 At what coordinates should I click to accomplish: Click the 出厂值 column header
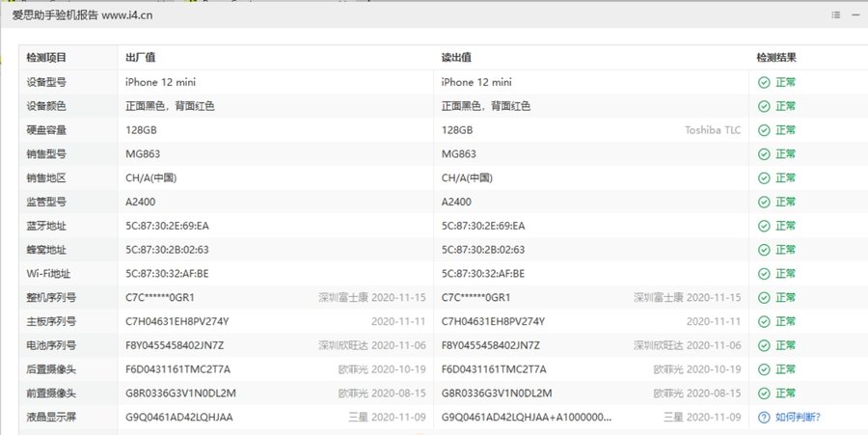(140, 58)
